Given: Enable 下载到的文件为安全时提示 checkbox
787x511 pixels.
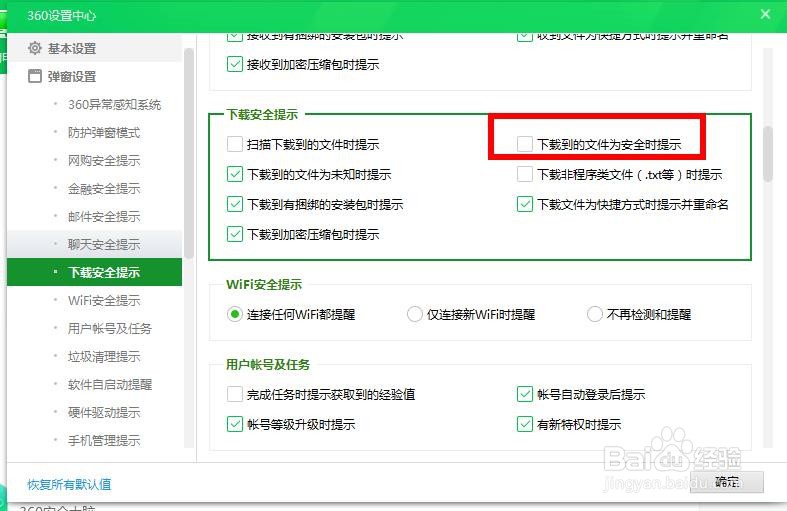Looking at the screenshot, I should point(524,145).
